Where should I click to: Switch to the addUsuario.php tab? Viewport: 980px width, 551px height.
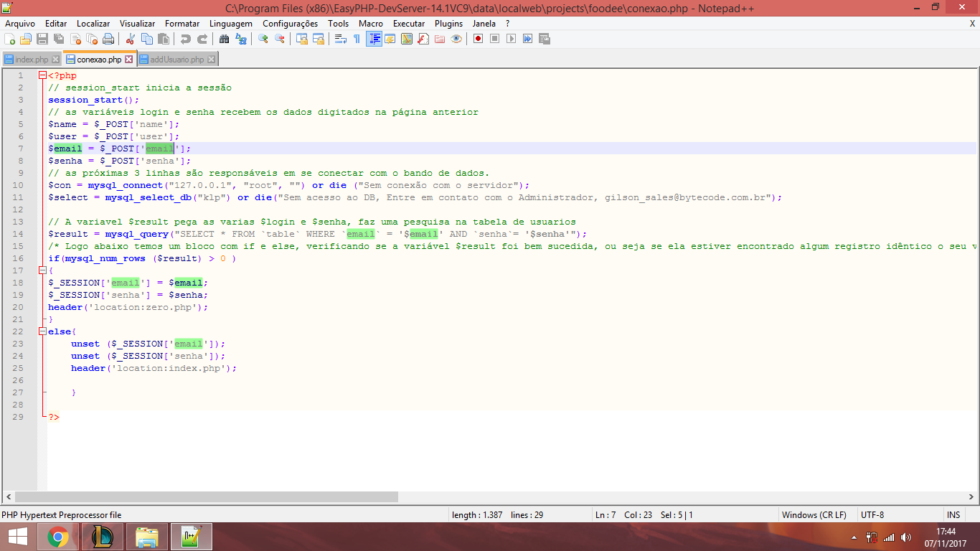(176, 60)
